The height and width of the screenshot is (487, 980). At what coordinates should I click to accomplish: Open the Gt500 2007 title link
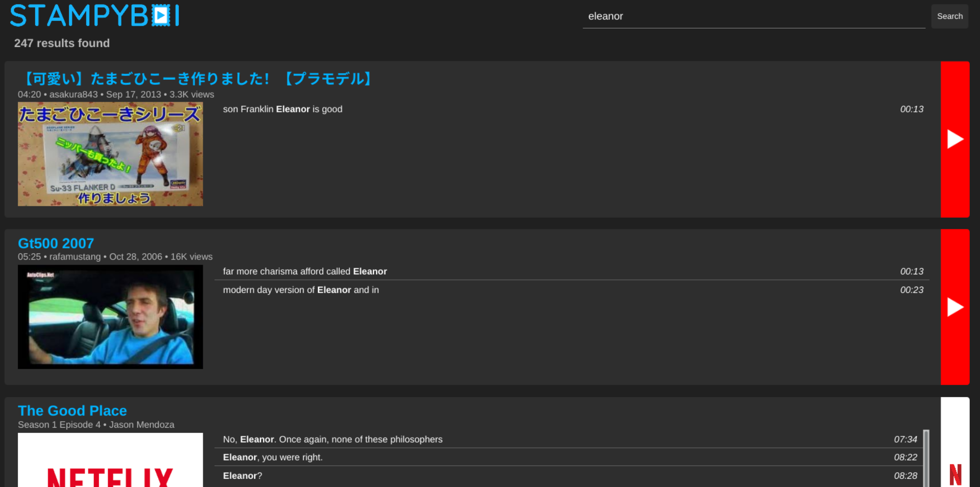[x=56, y=243]
